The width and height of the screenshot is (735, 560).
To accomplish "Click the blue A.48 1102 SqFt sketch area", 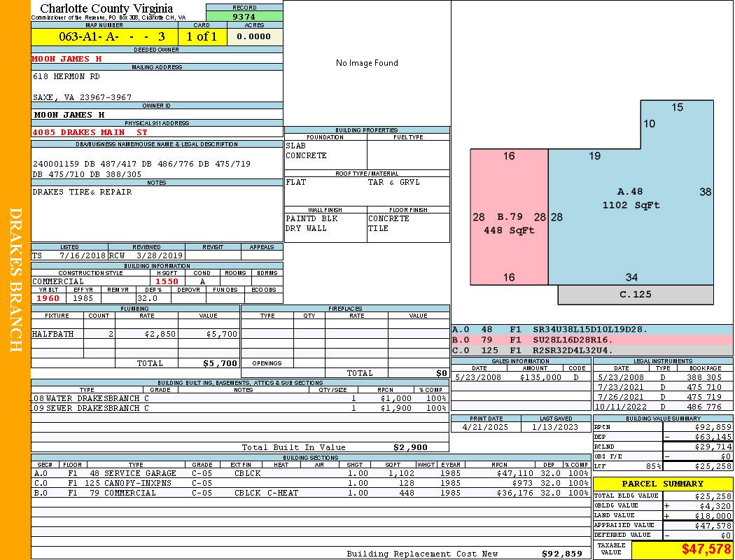I will coord(631,199).
